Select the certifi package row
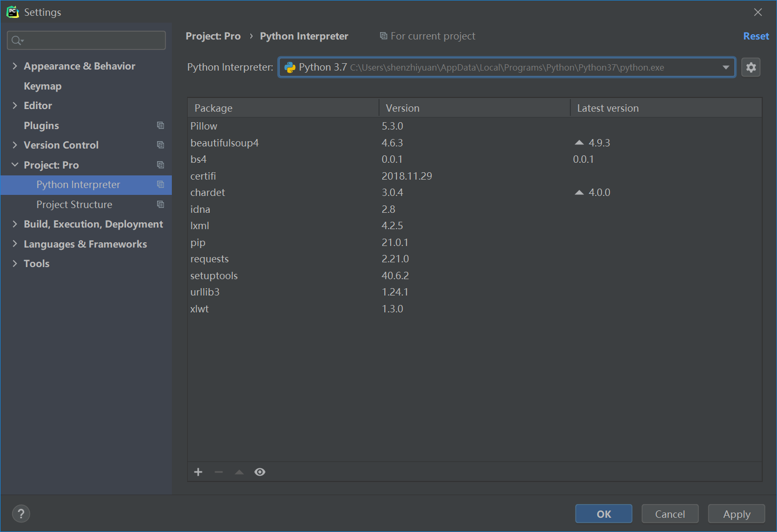Screen dimensions: 777x532 474,176
